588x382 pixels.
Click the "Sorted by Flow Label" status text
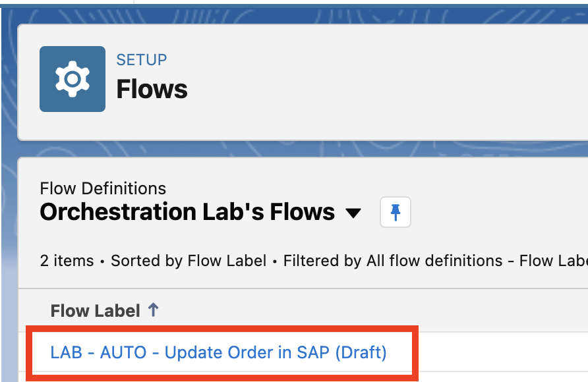[189, 261]
